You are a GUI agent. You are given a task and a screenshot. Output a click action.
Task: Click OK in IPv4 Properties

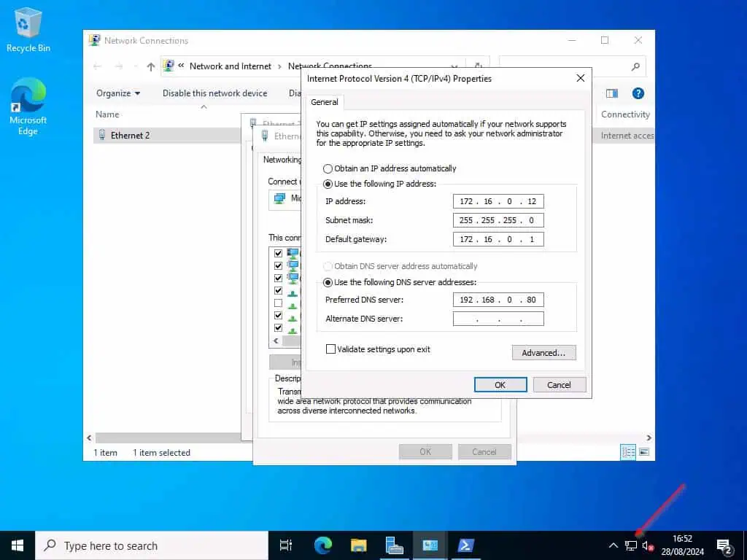tap(500, 385)
